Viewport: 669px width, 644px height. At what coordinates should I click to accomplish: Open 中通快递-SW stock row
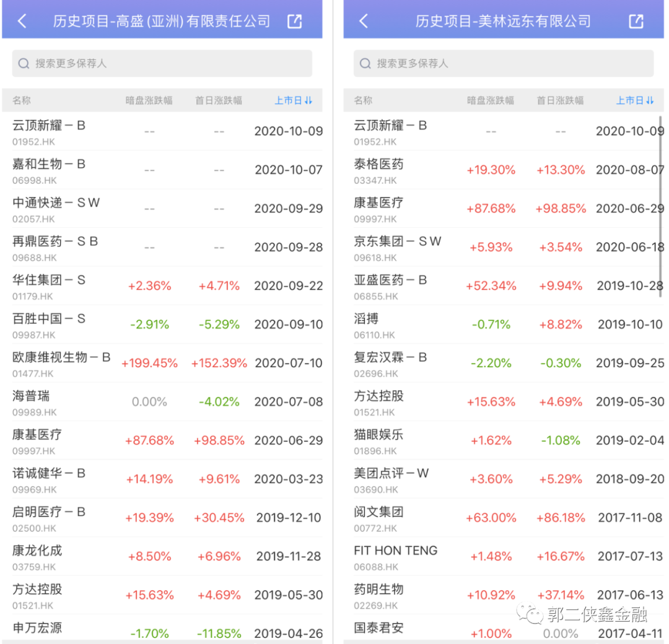tap(162, 209)
